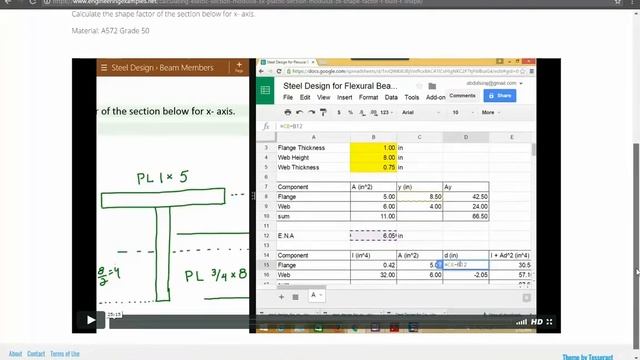Screen dimensions: 640x360
Task: Click the E.N.A value cell 6.05
Action: (373, 236)
